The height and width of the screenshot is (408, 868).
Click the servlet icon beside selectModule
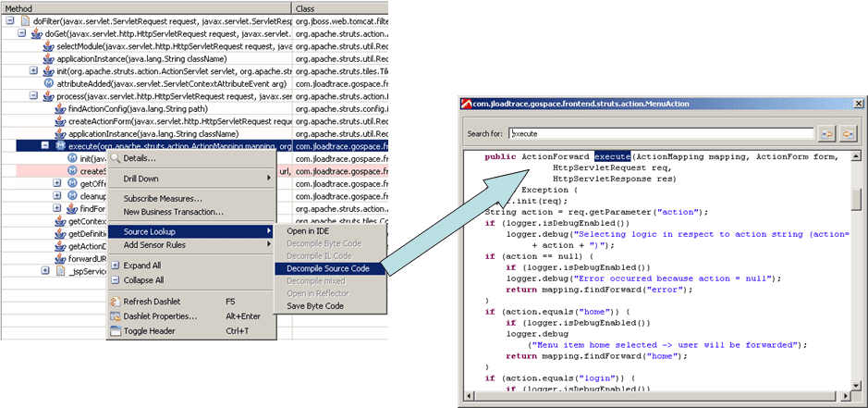pyautogui.click(x=49, y=46)
